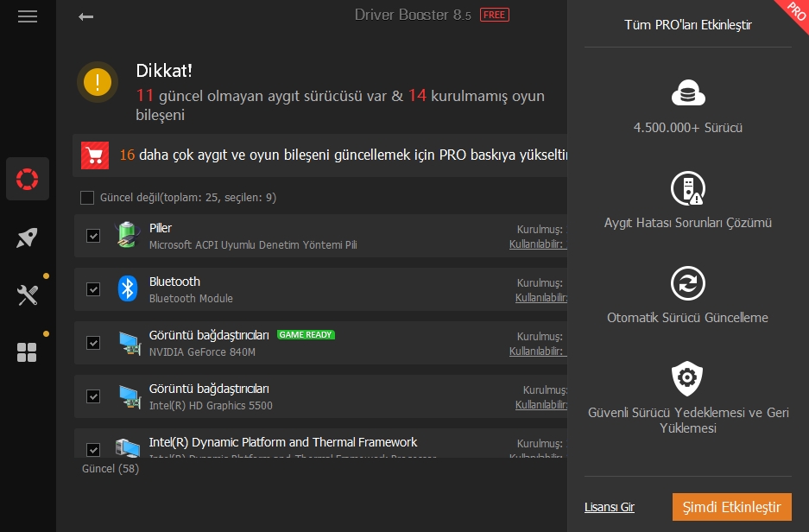Image resolution: width=809 pixels, height=532 pixels.
Task: Uncheck the NVIDIA GeForce 840M checkbox
Action: [93, 343]
